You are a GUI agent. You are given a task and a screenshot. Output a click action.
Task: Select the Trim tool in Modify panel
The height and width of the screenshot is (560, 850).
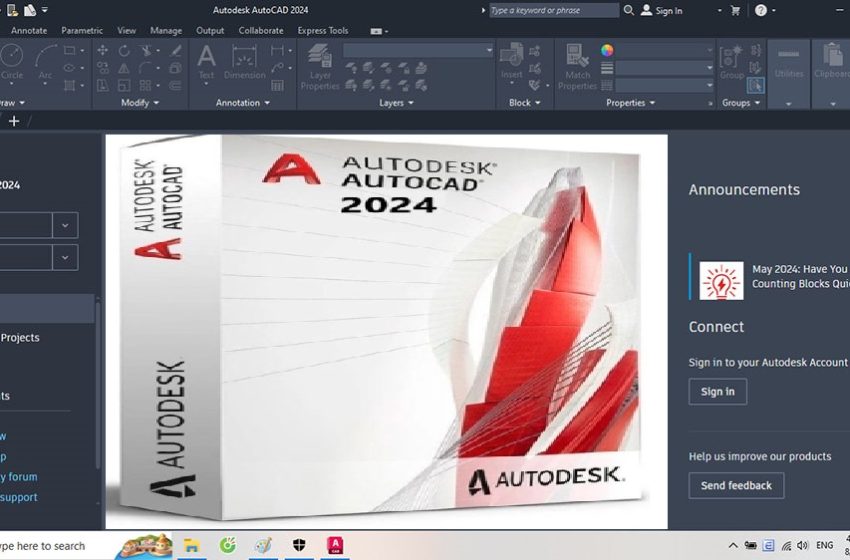click(146, 51)
